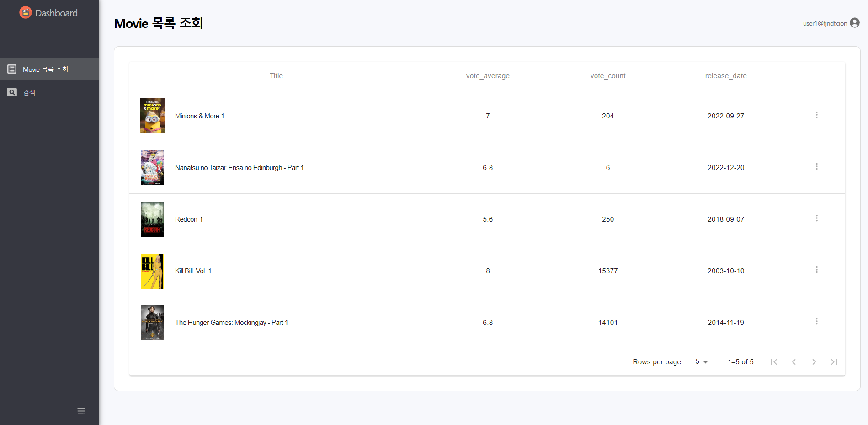
Task: Open row actions menu for Kill Bill: Vol. 1
Action: tap(817, 270)
